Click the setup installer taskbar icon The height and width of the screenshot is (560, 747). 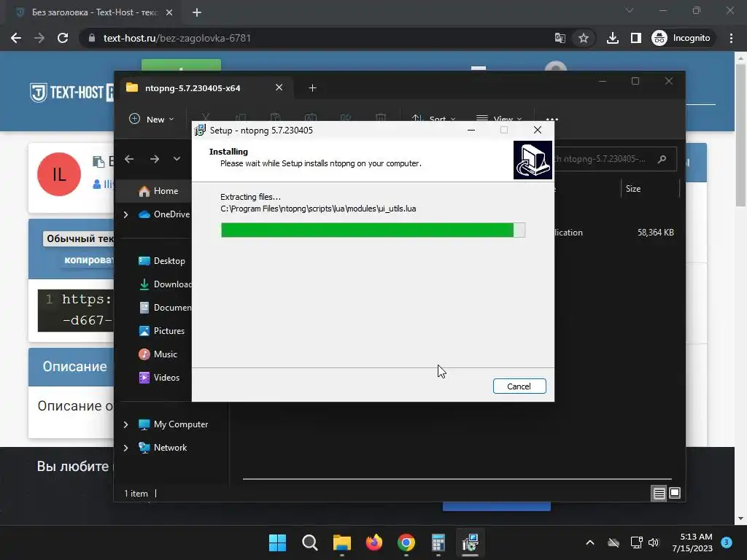(x=471, y=542)
